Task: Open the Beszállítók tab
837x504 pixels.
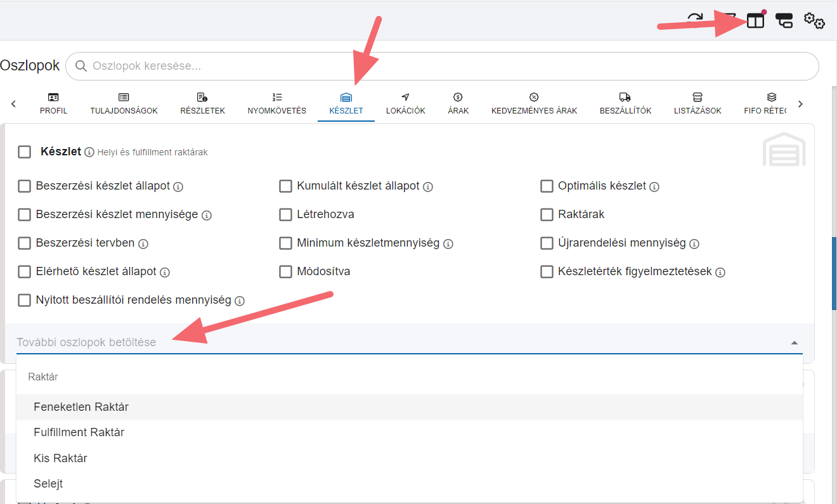Action: 625,103
